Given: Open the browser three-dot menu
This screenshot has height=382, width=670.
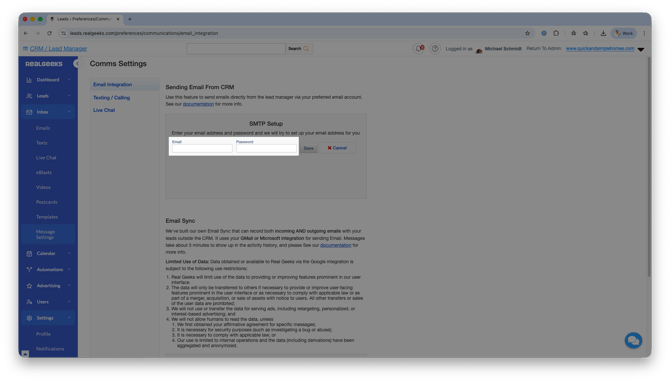Looking at the screenshot, I should tap(644, 33).
